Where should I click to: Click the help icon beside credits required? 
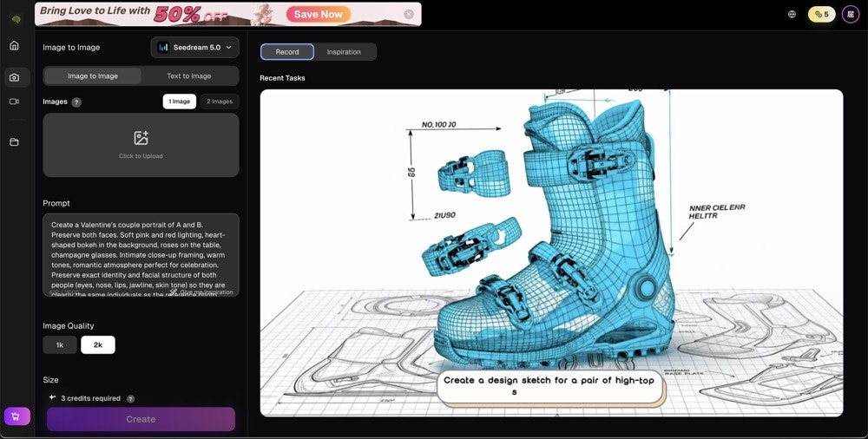pos(130,398)
